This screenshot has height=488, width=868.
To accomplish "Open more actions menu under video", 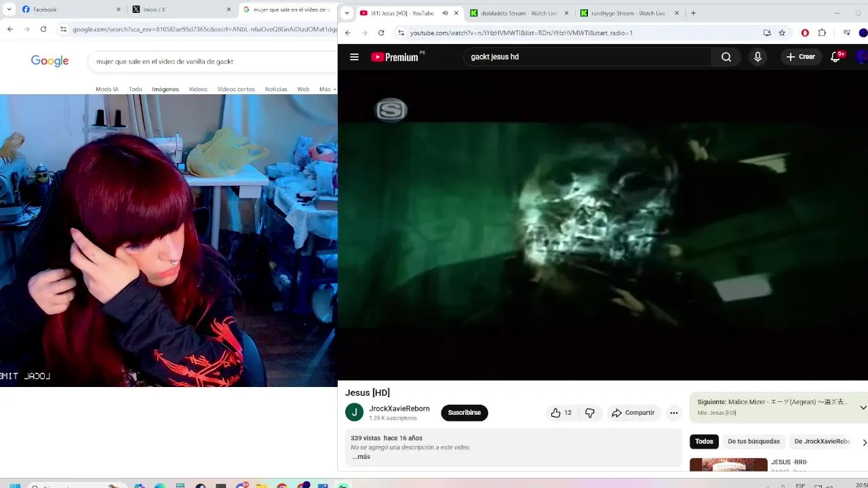I will click(673, 413).
